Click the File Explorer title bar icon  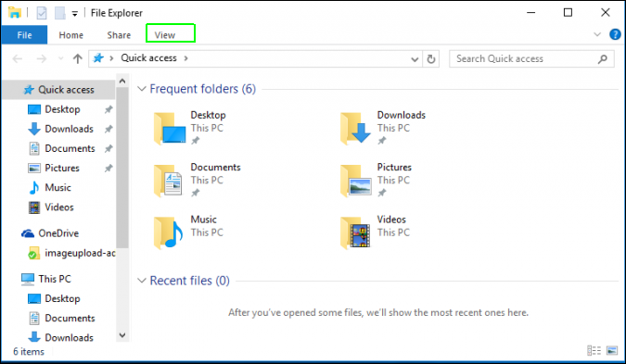15,12
